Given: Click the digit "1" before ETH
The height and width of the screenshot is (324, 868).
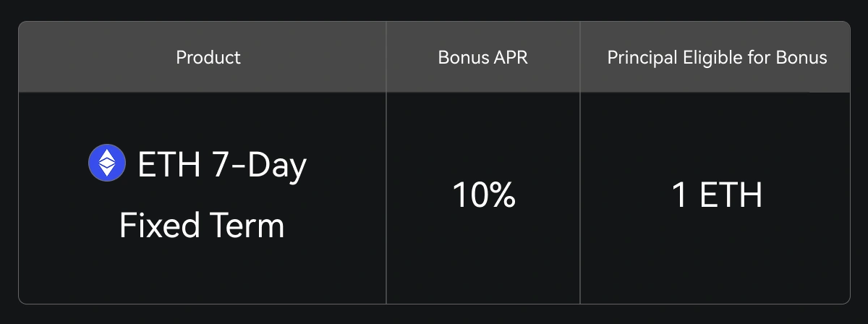Looking at the screenshot, I should (x=679, y=195).
